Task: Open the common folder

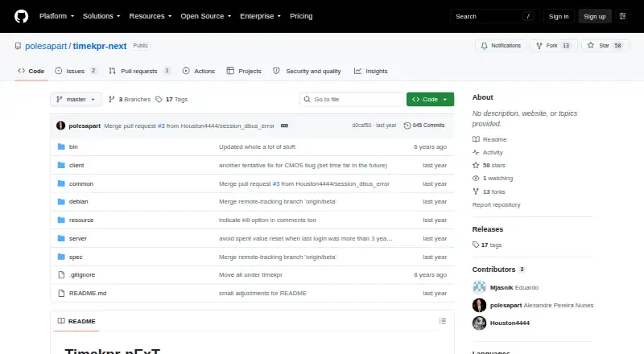Action: 81,183
